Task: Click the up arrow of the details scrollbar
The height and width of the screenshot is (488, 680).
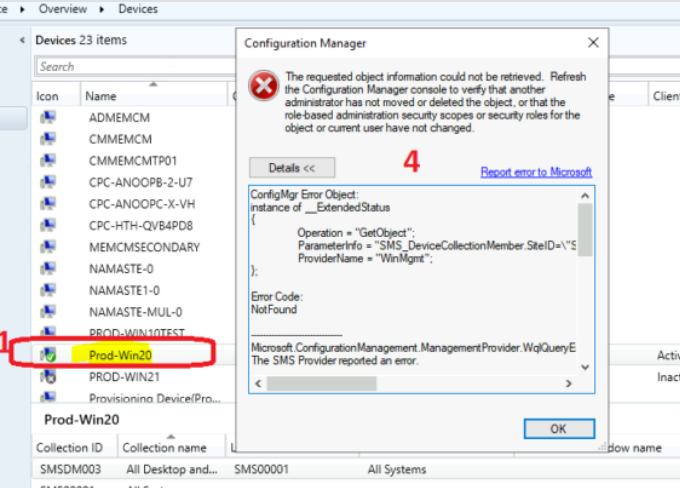Action: pyautogui.click(x=585, y=196)
